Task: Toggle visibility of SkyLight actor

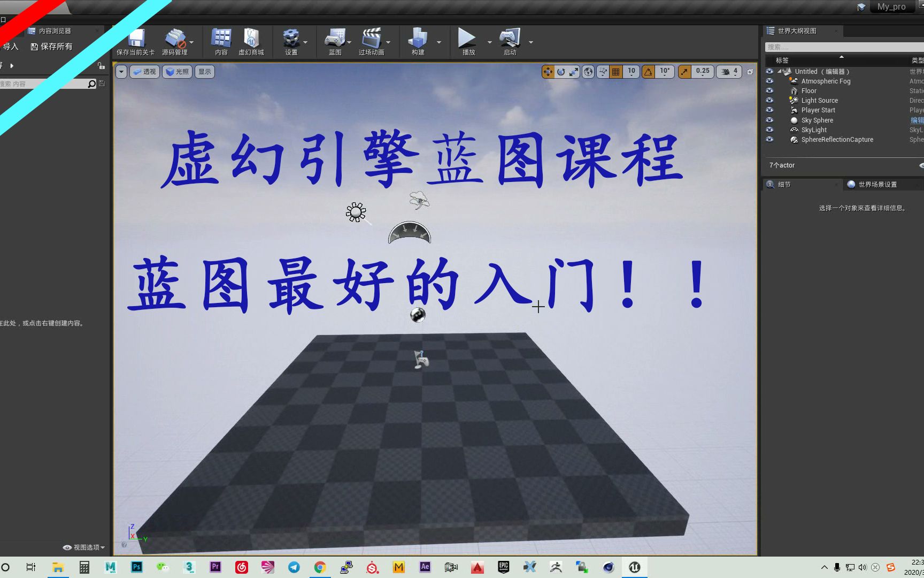Action: tap(769, 130)
